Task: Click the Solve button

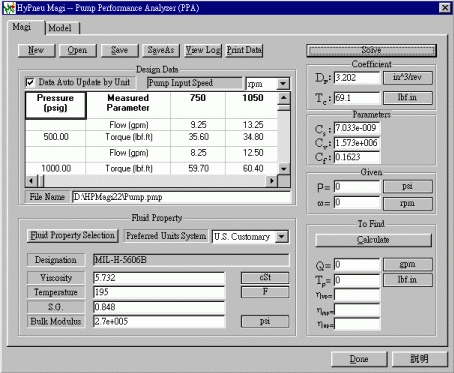Action: (371, 50)
